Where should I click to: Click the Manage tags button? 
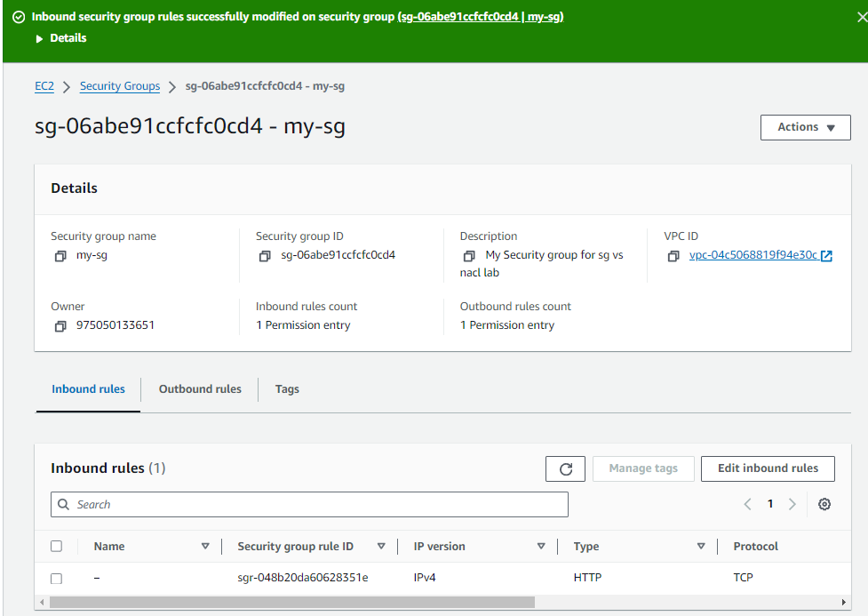[643, 468]
